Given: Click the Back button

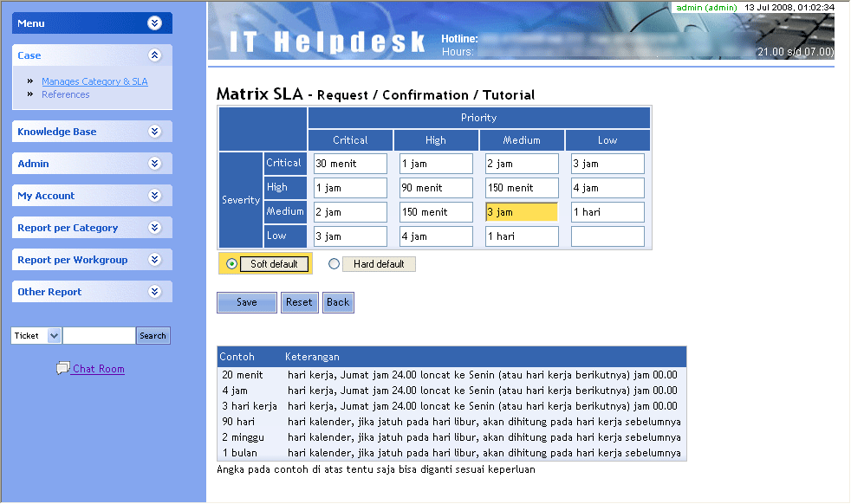Looking at the screenshot, I should pyautogui.click(x=338, y=302).
